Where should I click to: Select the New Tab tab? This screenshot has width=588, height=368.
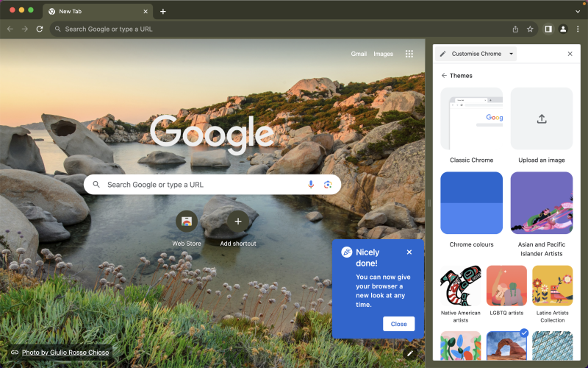tap(96, 11)
